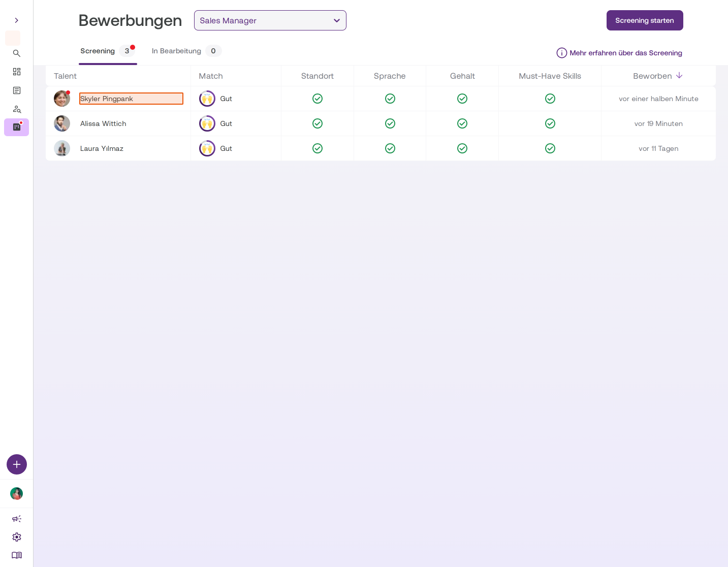Expand the sidebar with the chevron arrow
The width and height of the screenshot is (728, 567).
[x=16, y=20]
